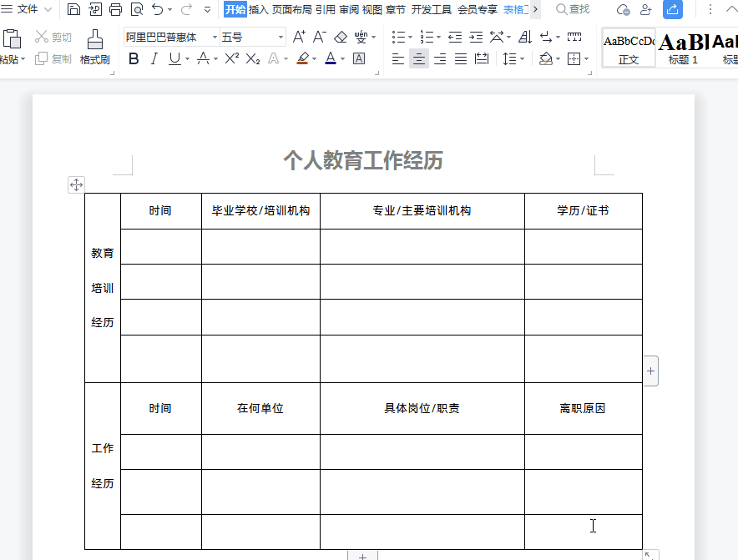Expand the borders dropdown arrow
Image resolution: width=738 pixels, height=560 pixels.
586,59
